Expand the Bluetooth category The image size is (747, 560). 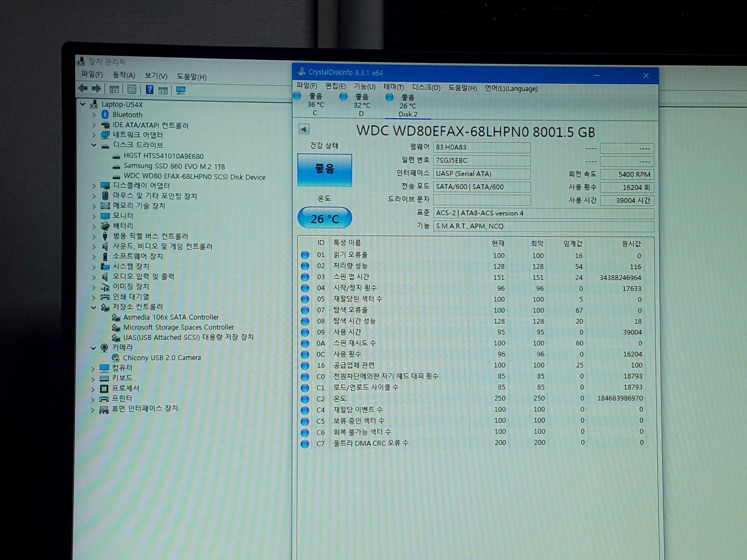pyautogui.click(x=94, y=115)
